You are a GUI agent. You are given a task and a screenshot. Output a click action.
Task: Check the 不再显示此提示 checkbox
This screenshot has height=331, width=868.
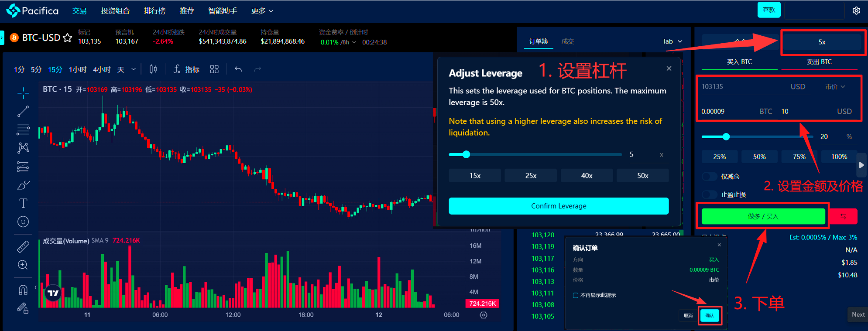576,296
